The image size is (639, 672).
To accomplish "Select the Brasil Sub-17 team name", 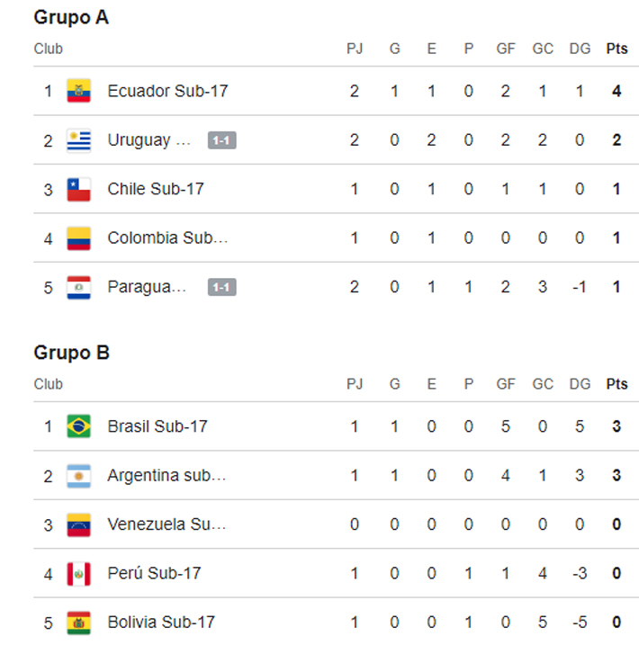I will click(x=157, y=426).
